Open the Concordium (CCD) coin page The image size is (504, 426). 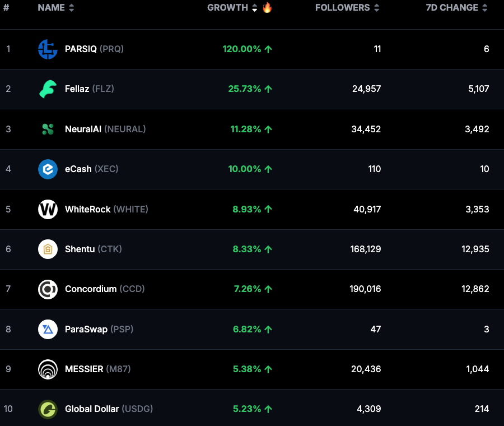coord(105,289)
